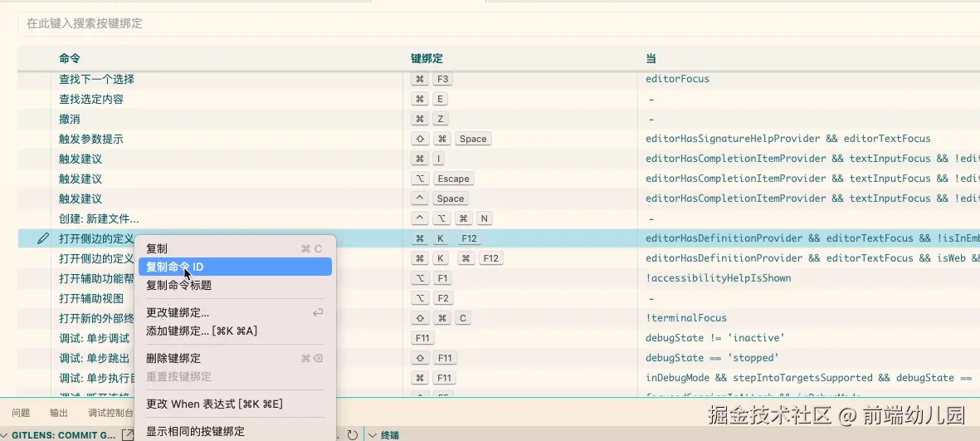Click the ⌘ E keybinding cell
980x441 pixels.
[x=429, y=99]
